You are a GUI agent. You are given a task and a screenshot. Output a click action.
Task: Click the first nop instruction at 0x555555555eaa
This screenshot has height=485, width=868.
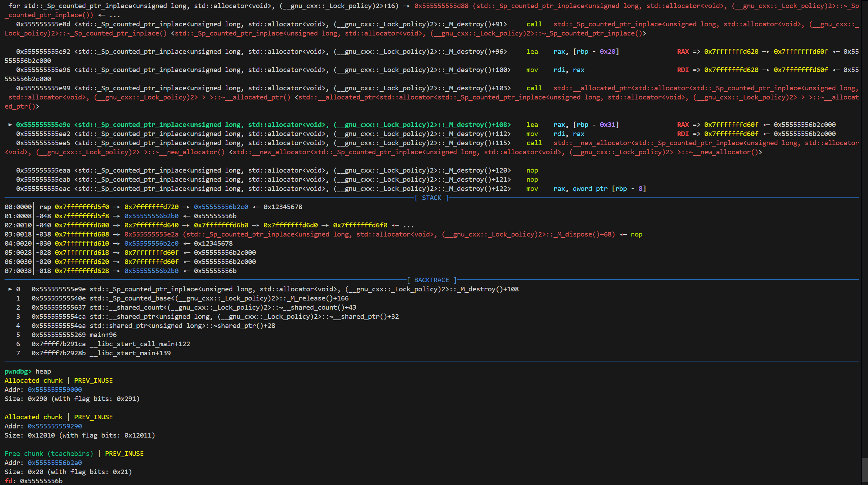(x=532, y=170)
